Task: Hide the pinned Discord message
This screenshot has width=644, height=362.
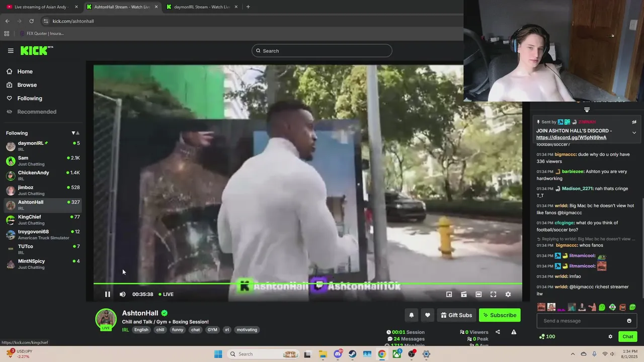Action: (x=634, y=122)
